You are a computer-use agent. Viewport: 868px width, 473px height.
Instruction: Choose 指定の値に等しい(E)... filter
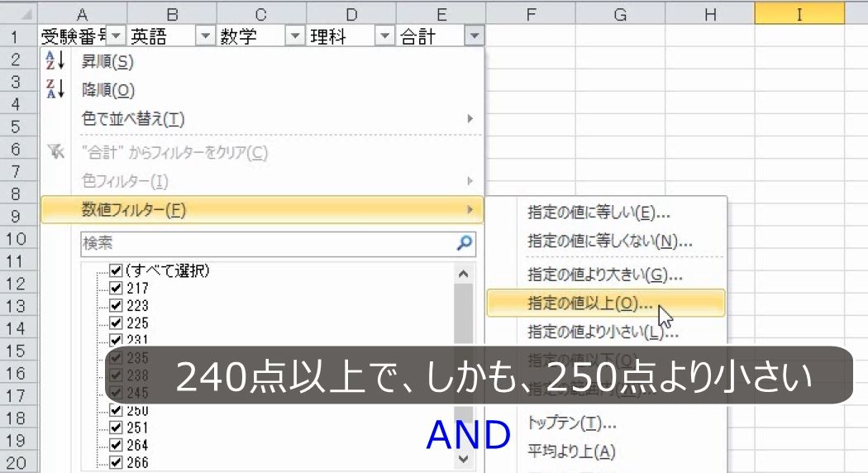point(606,213)
